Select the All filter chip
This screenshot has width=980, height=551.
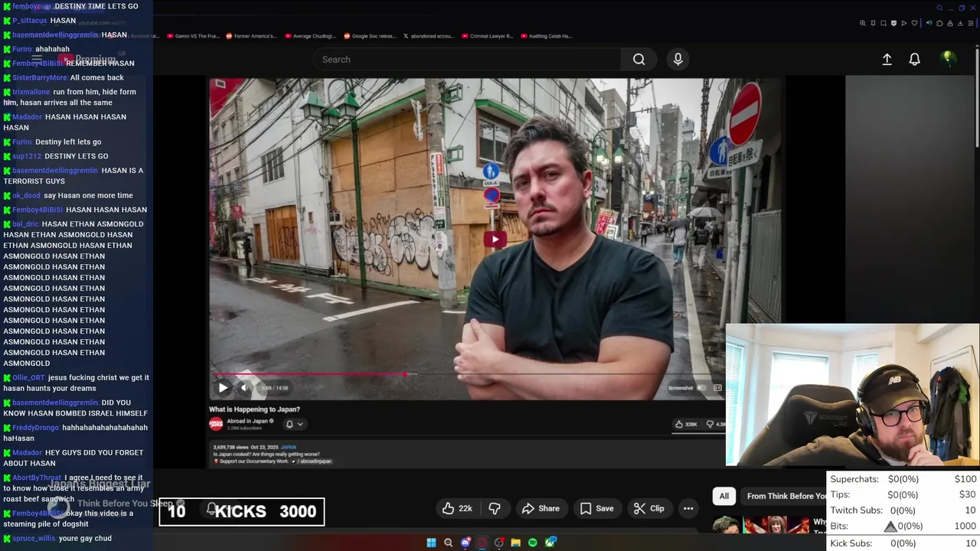724,496
